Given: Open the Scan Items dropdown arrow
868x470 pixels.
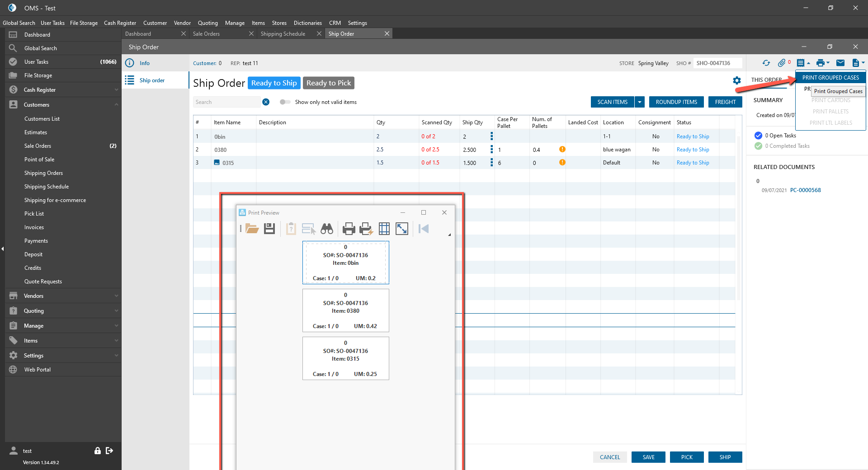Looking at the screenshot, I should 640,102.
